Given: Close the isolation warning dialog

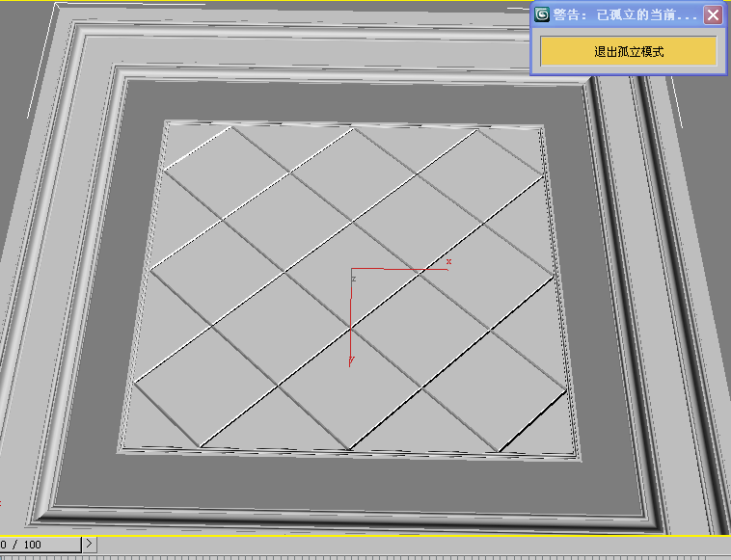Looking at the screenshot, I should click(713, 14).
